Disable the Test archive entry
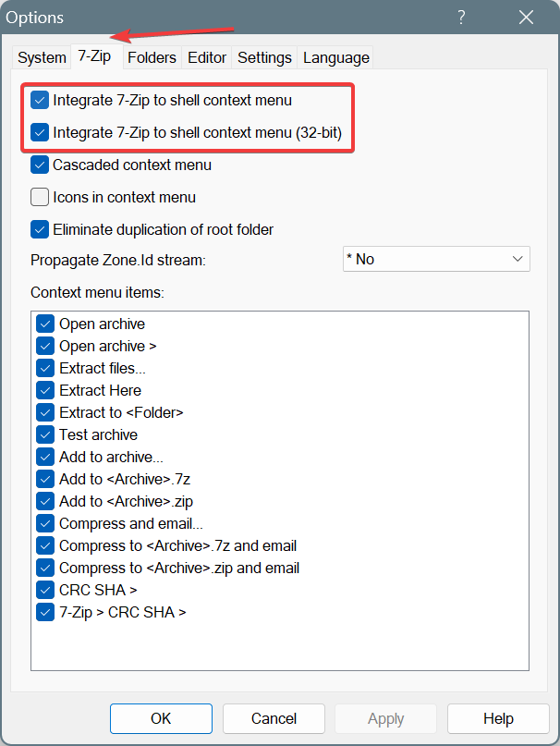 (x=45, y=434)
